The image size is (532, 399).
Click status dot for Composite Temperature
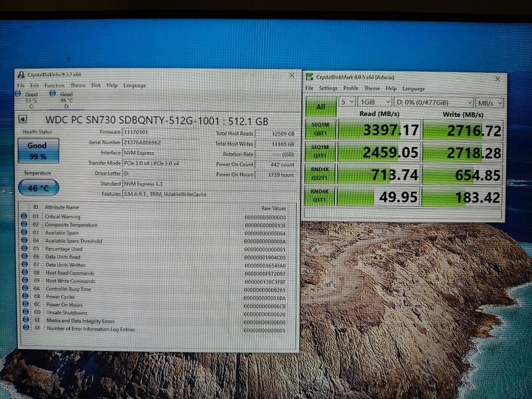[x=24, y=224]
